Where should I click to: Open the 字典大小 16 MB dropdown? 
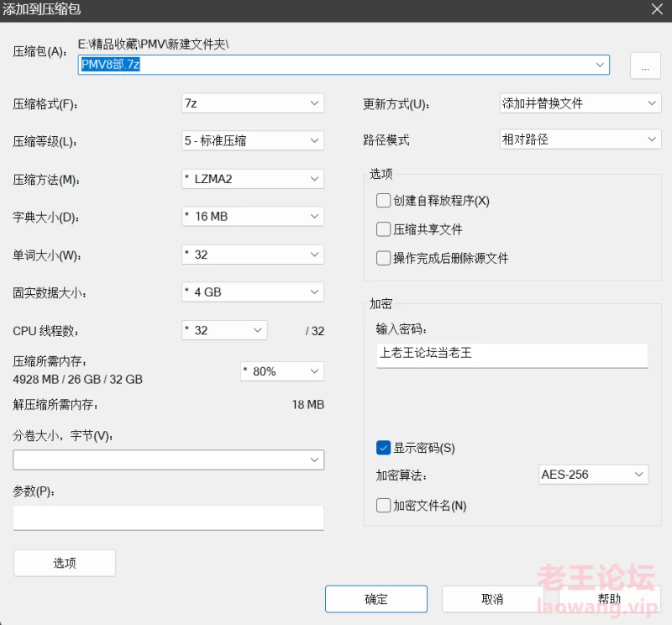(x=253, y=217)
